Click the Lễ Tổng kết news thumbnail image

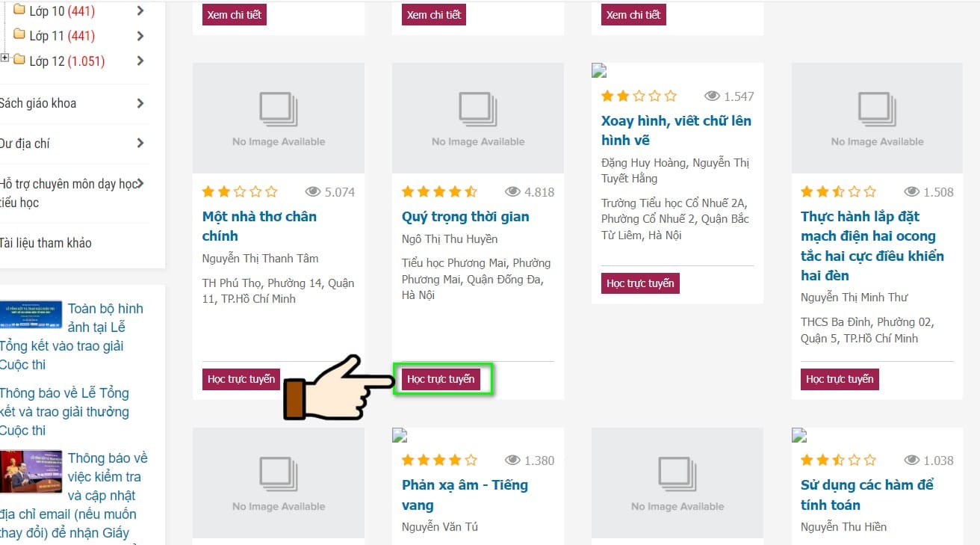point(31,318)
